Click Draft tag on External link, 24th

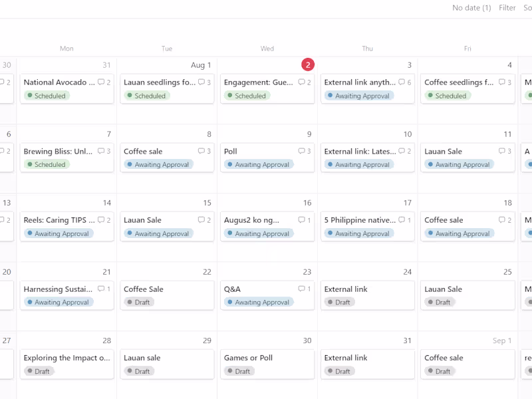point(338,303)
